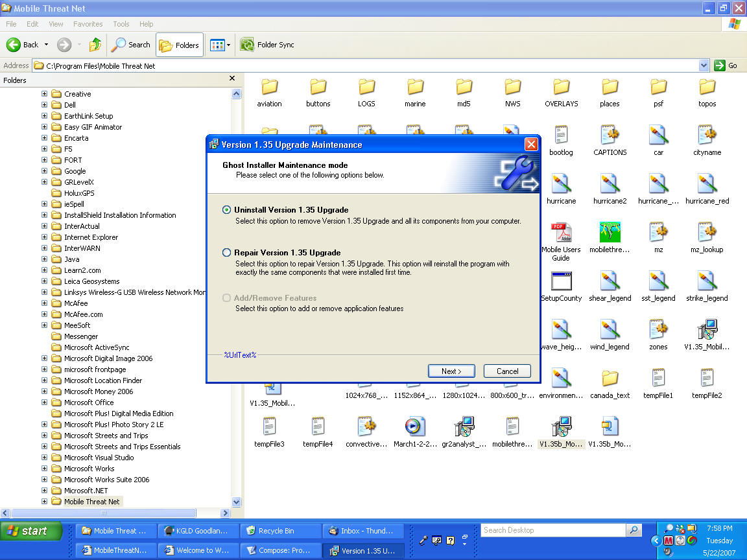Click the OVERLAYS folder icon
The height and width of the screenshot is (560, 747).
(x=561, y=87)
